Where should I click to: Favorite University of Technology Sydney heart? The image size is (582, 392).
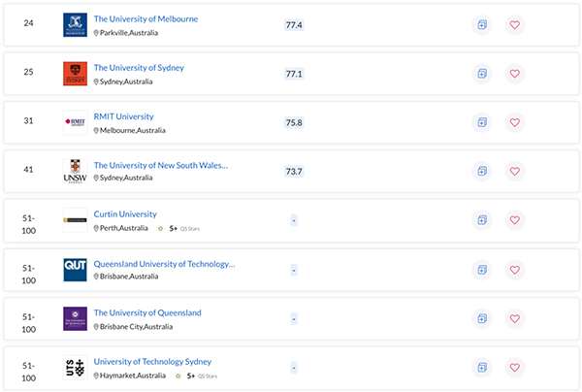(515, 368)
